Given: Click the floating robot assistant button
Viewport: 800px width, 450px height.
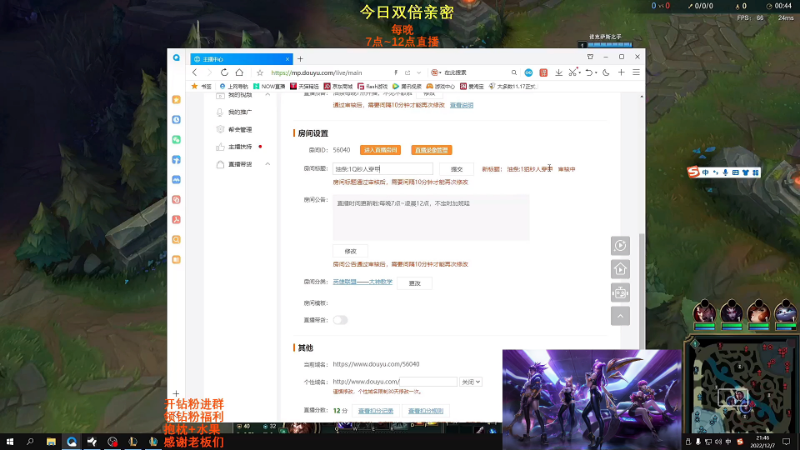Looking at the screenshot, I should (x=620, y=292).
